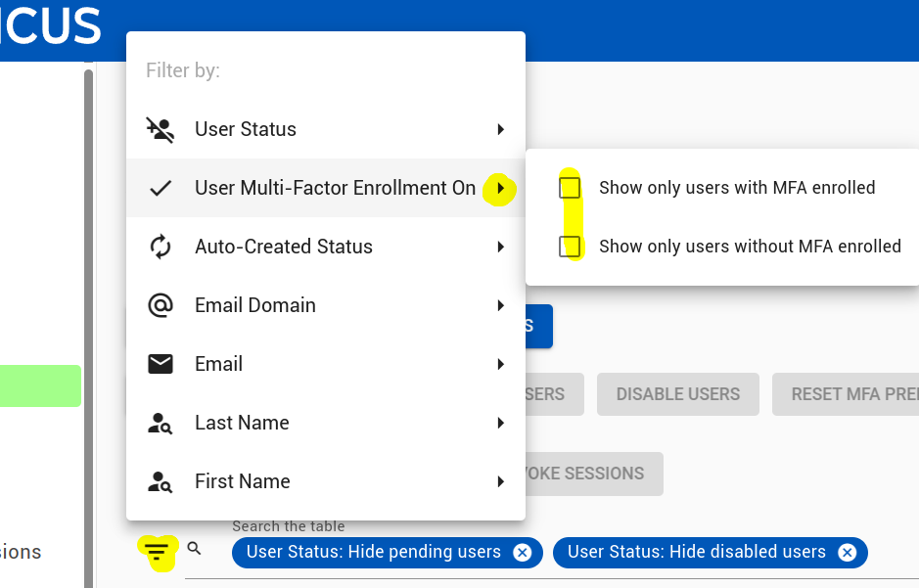919x588 pixels.
Task: Click the User Status person-off icon
Action: point(160,129)
